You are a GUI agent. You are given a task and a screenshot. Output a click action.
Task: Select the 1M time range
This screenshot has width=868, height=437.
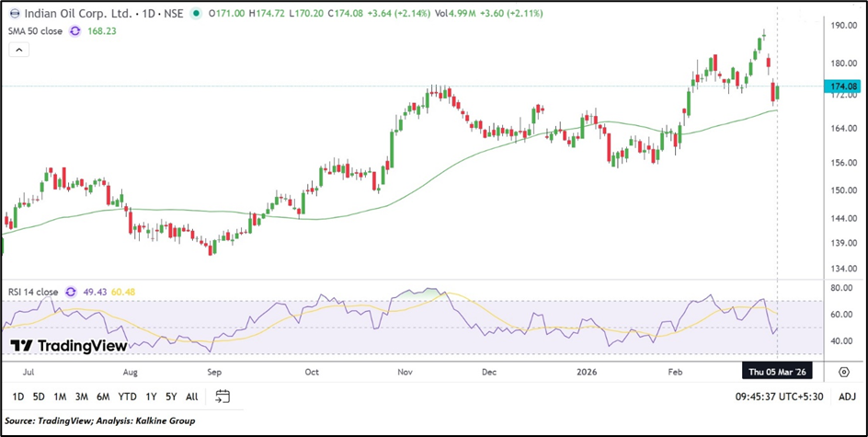[x=60, y=397]
